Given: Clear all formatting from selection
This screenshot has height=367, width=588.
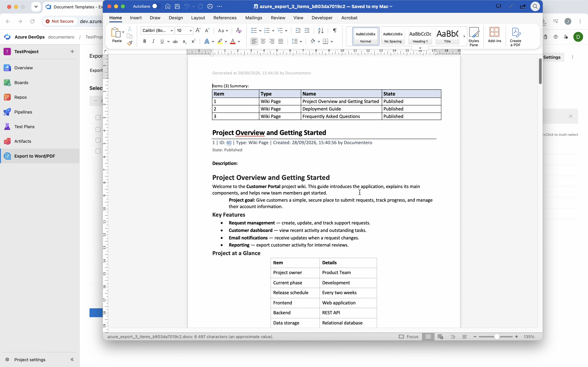Looking at the screenshot, I should pyautogui.click(x=239, y=30).
